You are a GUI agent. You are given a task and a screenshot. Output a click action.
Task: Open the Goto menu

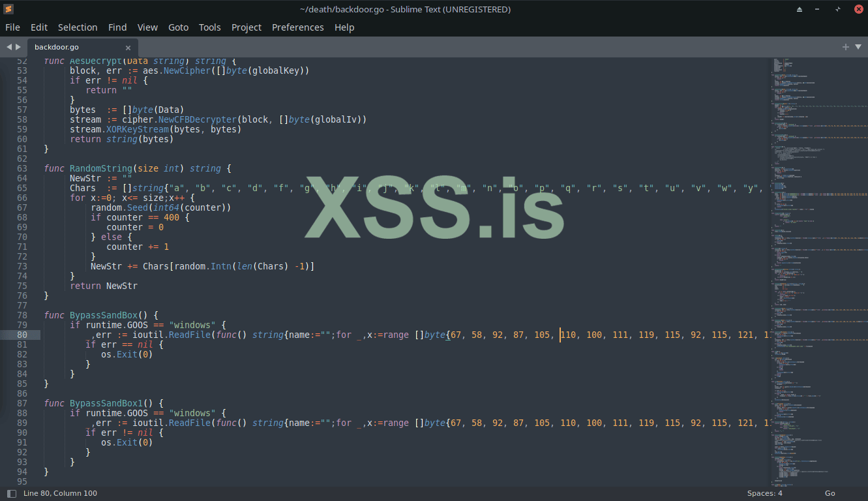tap(178, 27)
